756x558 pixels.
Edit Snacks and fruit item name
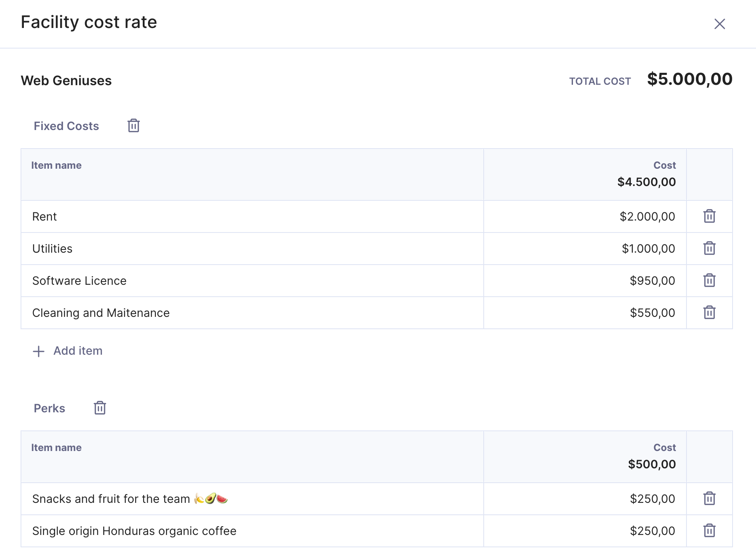point(252,499)
